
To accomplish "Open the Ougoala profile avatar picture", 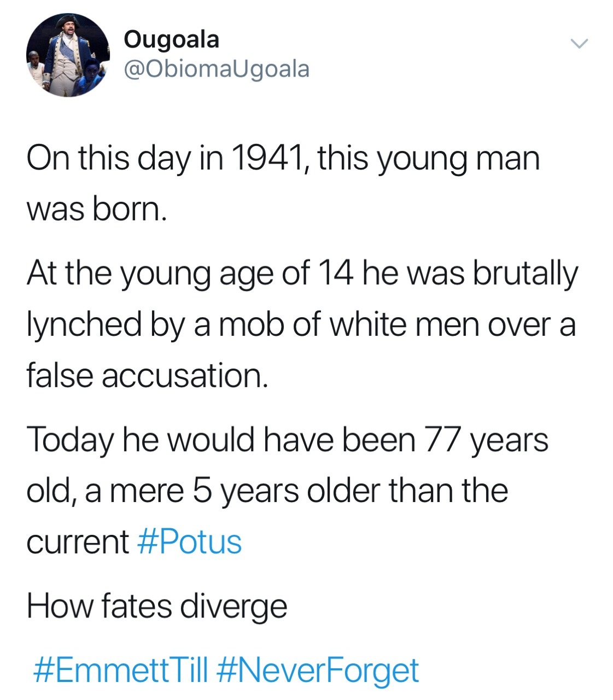I will (x=68, y=55).
